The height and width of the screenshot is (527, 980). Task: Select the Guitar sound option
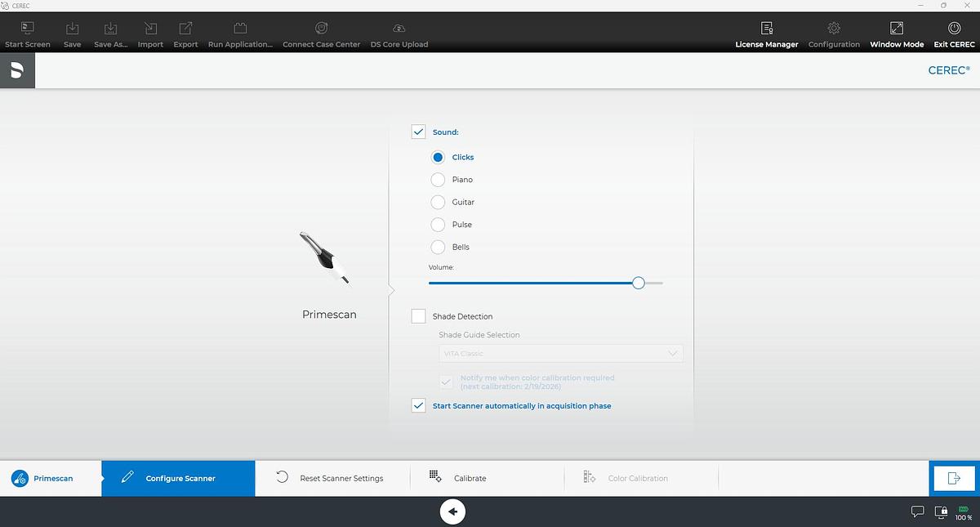tap(438, 202)
